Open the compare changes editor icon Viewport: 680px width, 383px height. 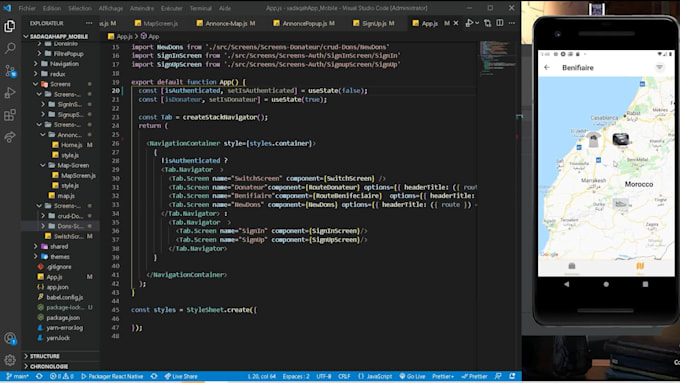pos(488,23)
